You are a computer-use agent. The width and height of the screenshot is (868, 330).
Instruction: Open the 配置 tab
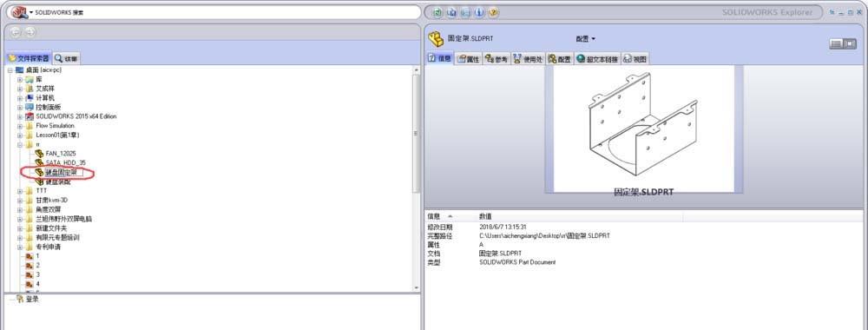559,59
